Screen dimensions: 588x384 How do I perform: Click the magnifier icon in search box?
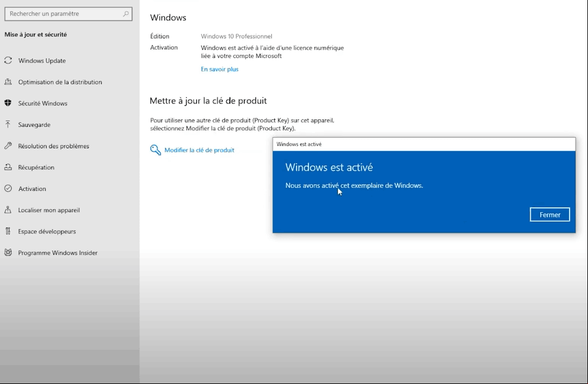coord(126,14)
